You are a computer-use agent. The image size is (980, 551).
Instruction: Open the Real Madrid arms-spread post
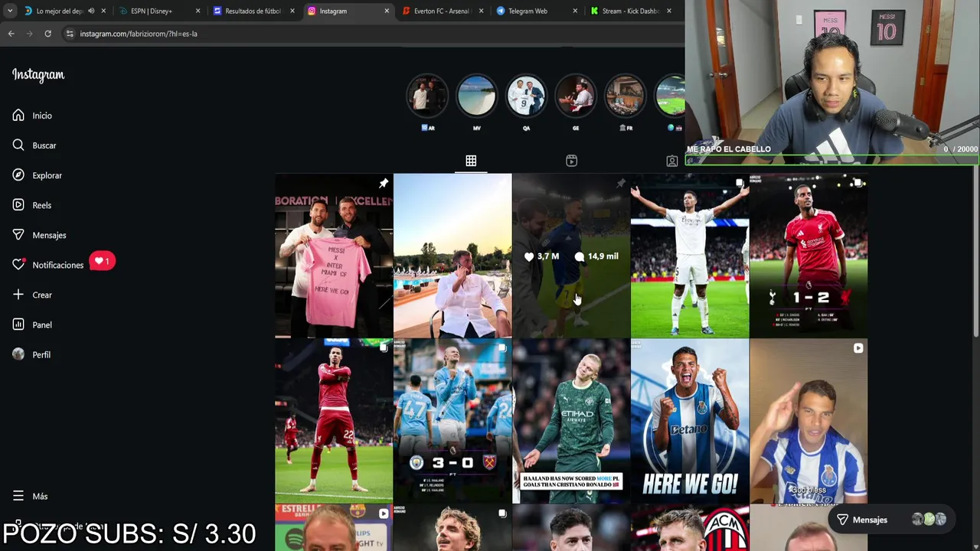point(690,256)
